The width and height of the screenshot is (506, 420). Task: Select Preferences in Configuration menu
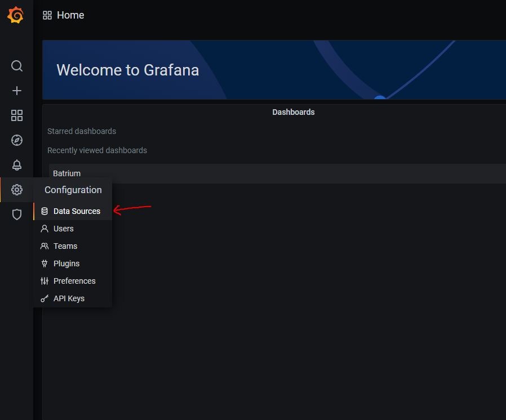(73, 281)
